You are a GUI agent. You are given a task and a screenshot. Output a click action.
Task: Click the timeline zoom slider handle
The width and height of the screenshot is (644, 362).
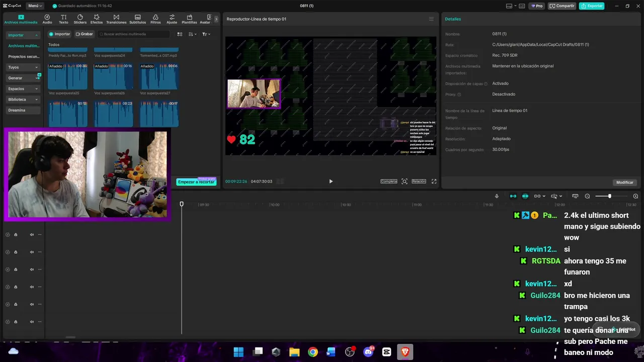tap(609, 196)
